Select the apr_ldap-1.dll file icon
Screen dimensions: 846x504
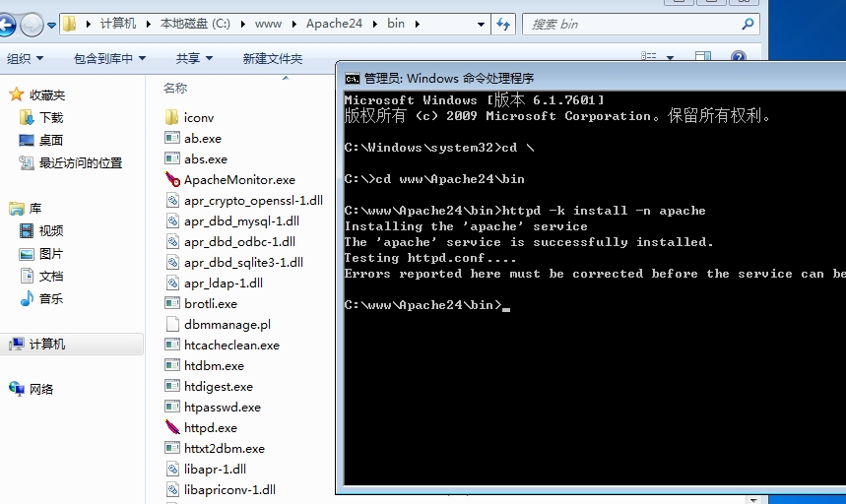172,283
